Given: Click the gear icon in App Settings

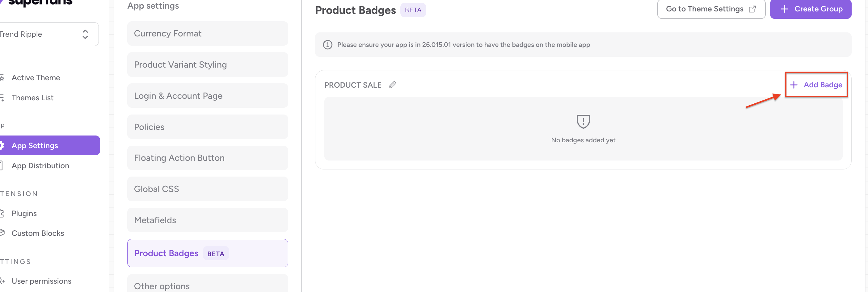Looking at the screenshot, I should tap(2, 145).
